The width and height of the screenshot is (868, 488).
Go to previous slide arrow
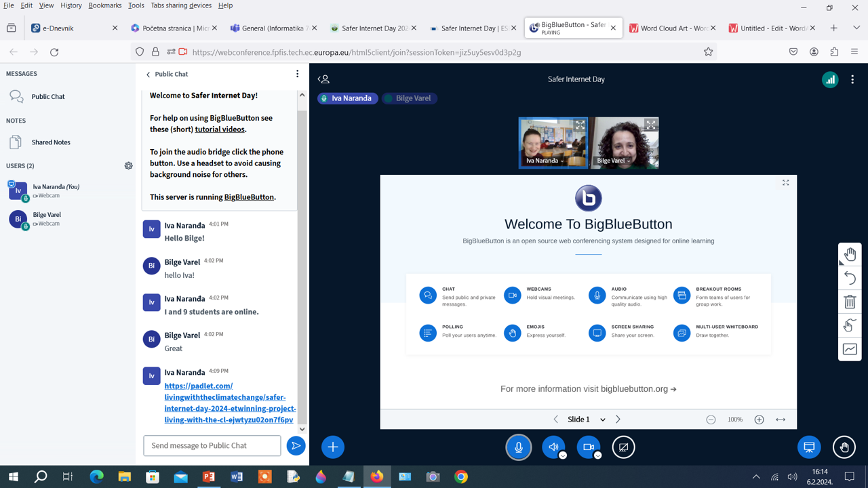(556, 420)
